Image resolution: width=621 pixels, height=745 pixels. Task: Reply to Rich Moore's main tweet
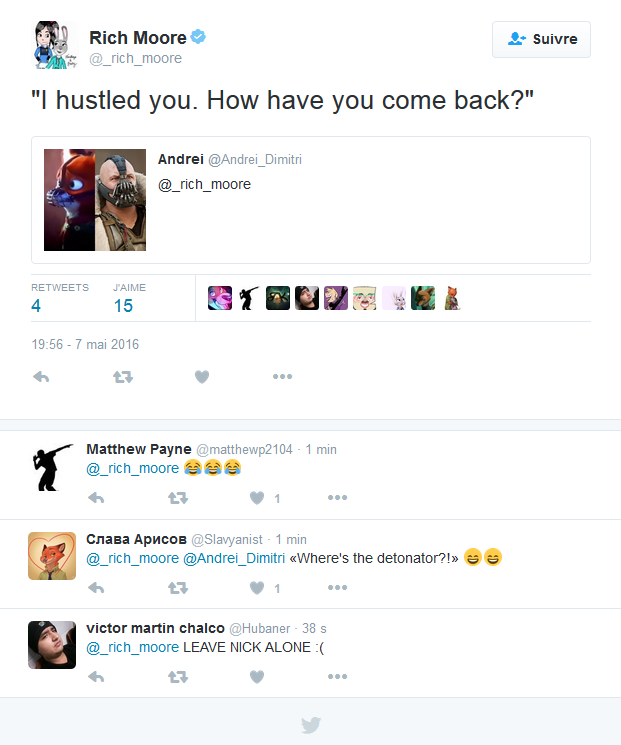point(41,377)
